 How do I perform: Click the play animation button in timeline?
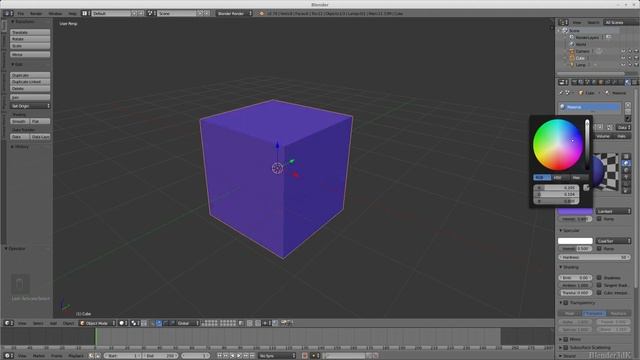click(239, 356)
